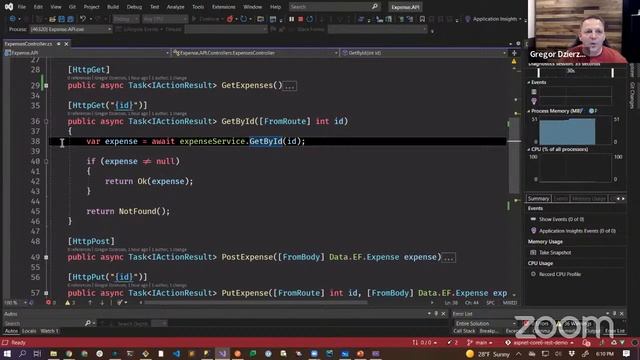The width and height of the screenshot is (640, 360).
Task: Open the Extensions menu
Action: pyautogui.click(x=224, y=7)
